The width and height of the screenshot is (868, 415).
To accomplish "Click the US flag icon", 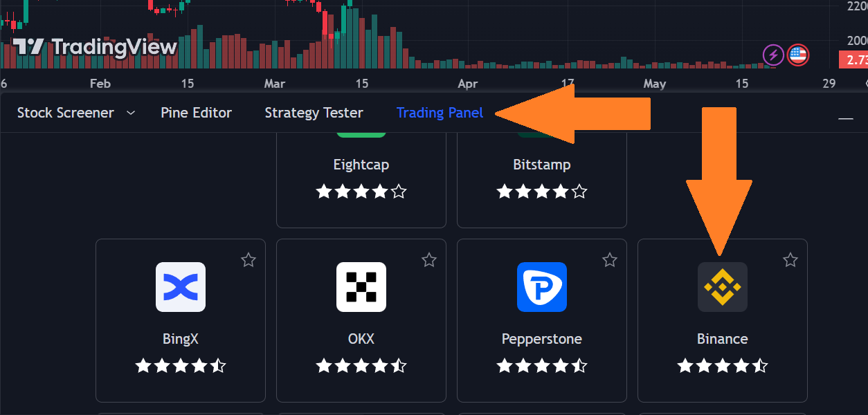I will click(797, 55).
